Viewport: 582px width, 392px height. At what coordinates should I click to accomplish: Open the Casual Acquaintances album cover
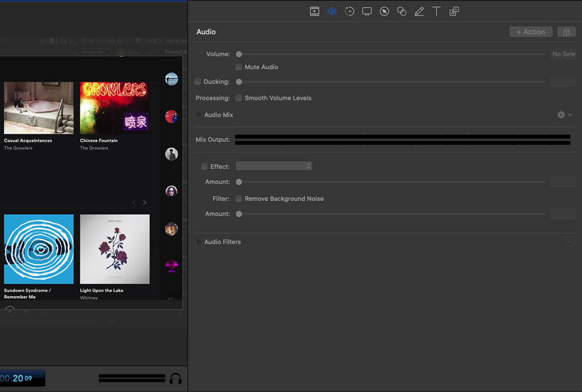tap(38, 108)
